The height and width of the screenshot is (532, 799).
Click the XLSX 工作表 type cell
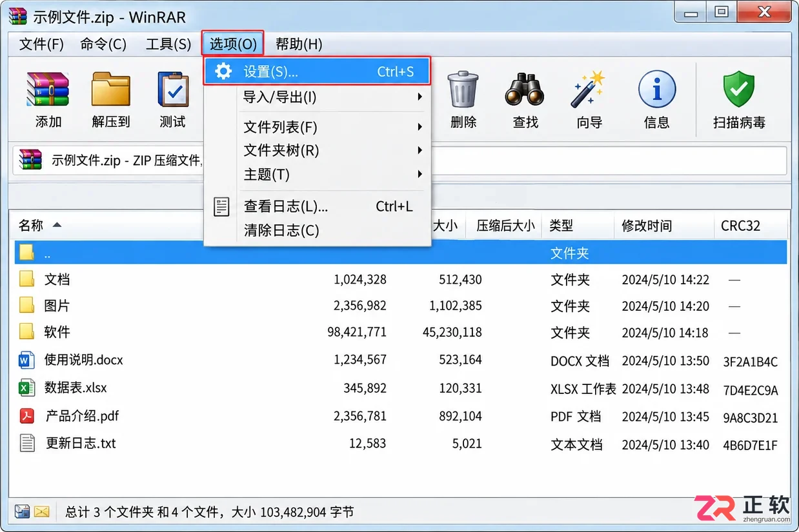pos(583,389)
